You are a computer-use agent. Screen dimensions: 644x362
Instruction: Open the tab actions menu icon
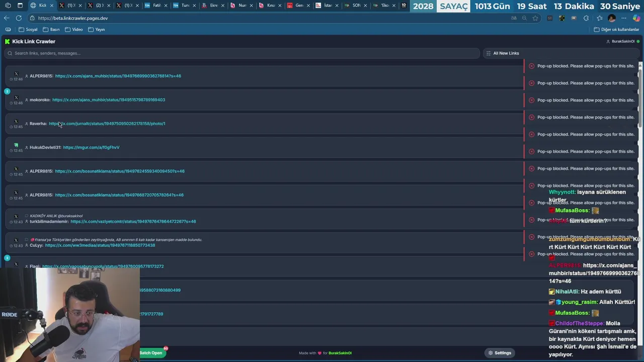(20, 6)
